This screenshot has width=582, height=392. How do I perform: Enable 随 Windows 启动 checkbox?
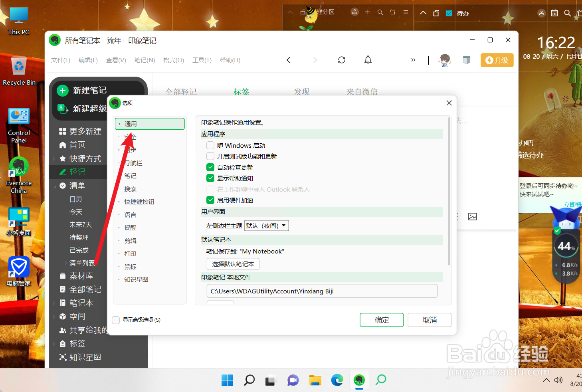pos(210,145)
